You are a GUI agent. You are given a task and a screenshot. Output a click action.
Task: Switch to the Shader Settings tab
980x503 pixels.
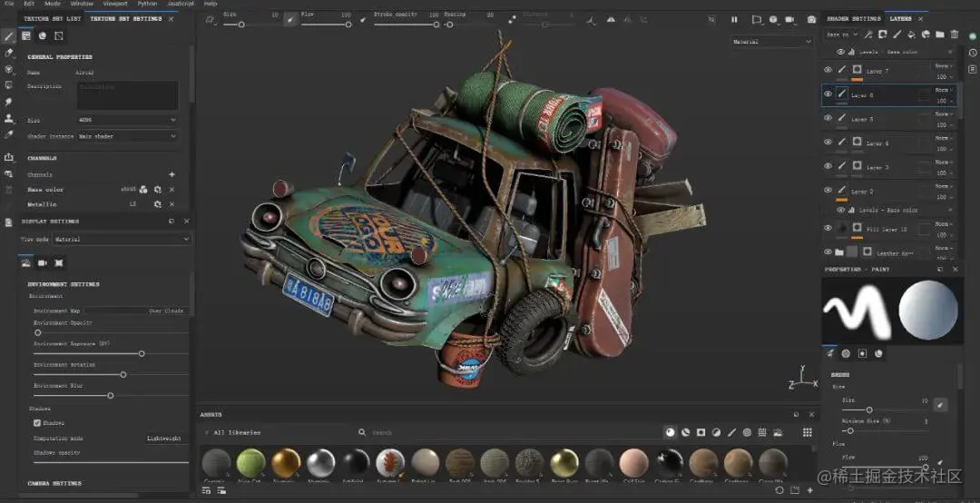(853, 18)
